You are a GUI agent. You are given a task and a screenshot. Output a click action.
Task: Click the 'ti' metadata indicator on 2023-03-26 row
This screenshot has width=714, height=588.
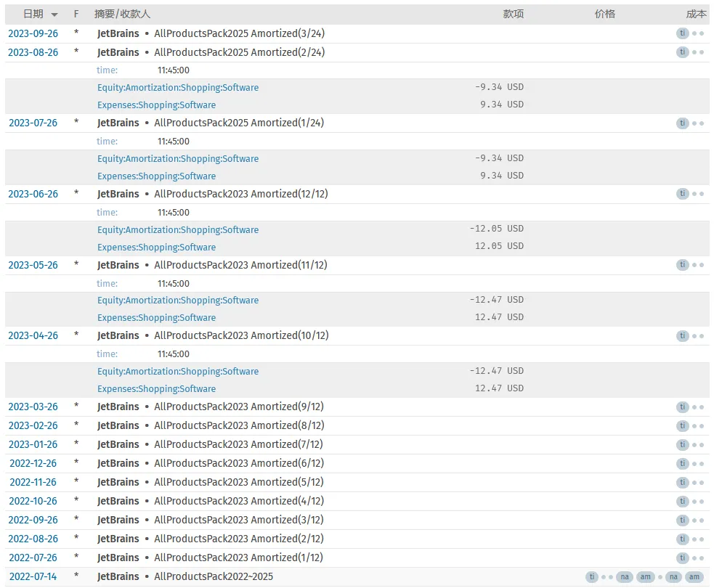coord(682,407)
